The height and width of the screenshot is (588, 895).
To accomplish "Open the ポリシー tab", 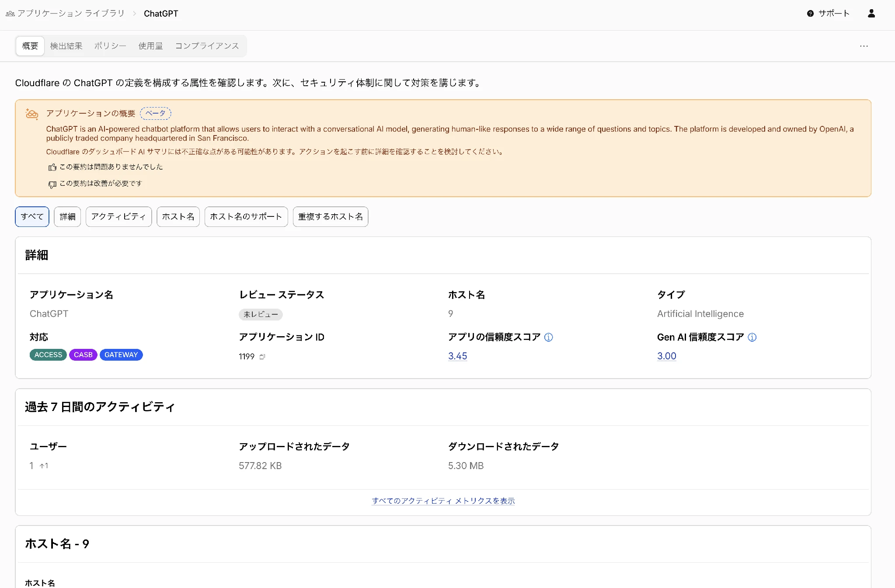I will pyautogui.click(x=110, y=46).
